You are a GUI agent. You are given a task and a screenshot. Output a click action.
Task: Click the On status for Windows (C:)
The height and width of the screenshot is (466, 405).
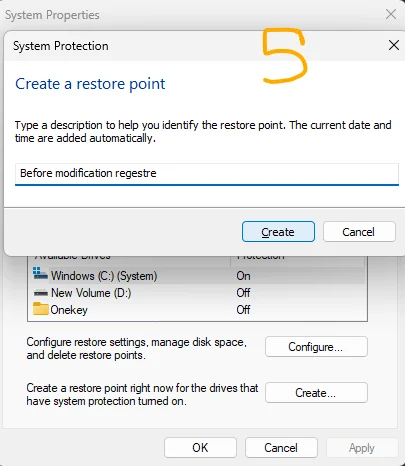pos(243,276)
